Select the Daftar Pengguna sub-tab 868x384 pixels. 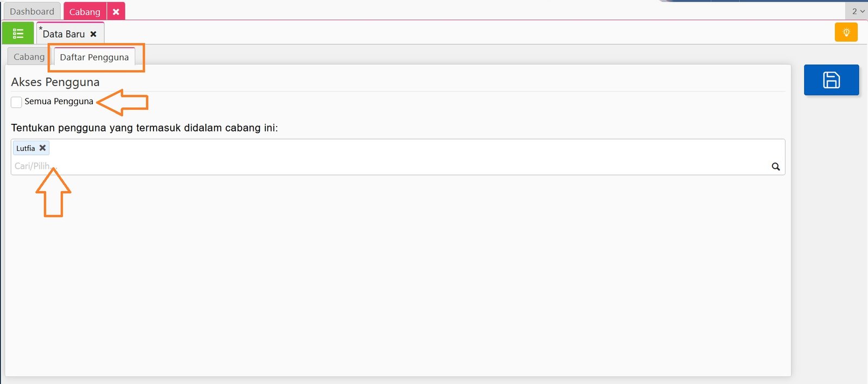click(x=94, y=57)
